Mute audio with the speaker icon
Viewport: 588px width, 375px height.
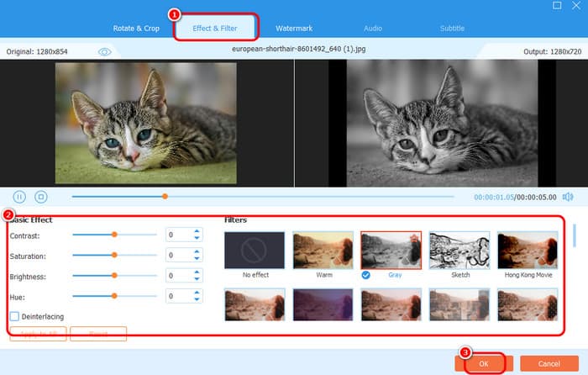coord(568,197)
